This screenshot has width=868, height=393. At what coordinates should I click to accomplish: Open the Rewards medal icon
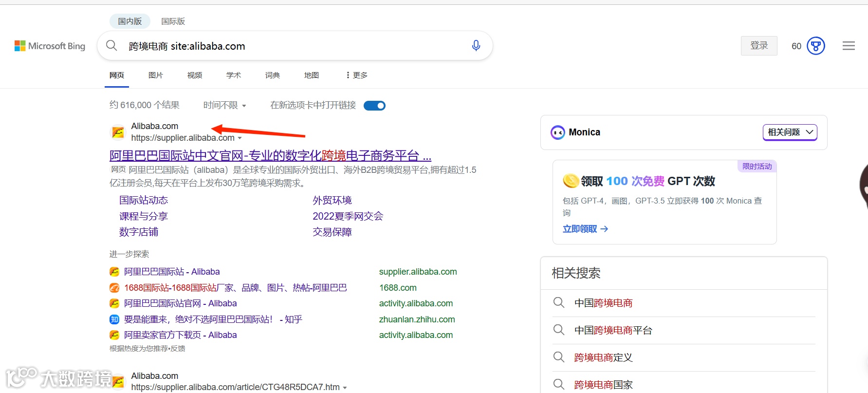point(816,46)
